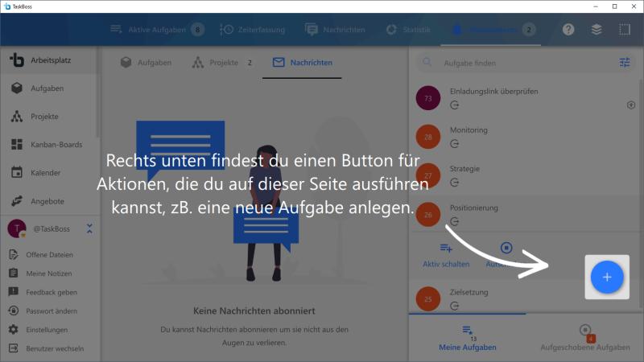Click the status icon under Strategie
Image resolution: width=644 pixels, height=362 pixels.
[454, 183]
